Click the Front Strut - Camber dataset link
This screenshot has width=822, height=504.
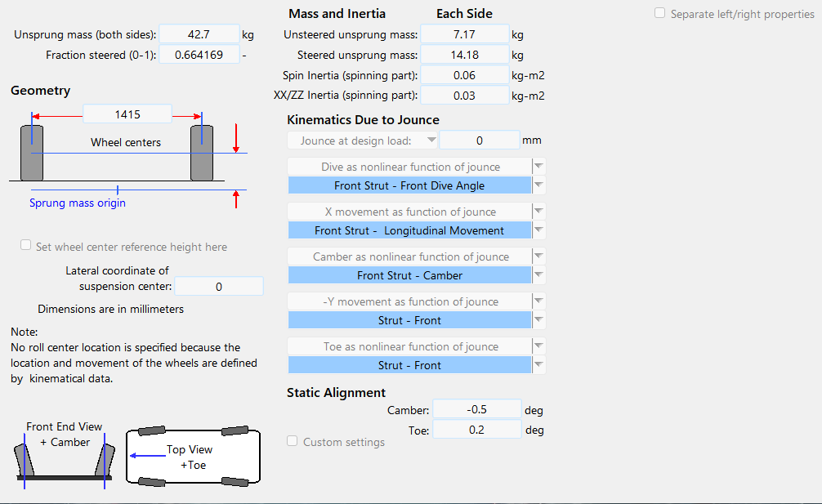tap(409, 275)
